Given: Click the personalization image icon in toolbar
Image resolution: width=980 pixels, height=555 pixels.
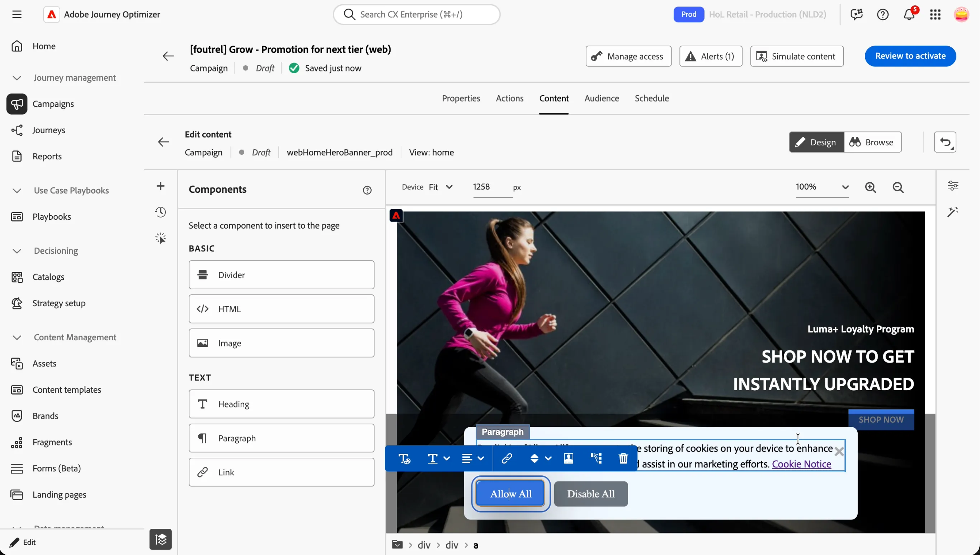Looking at the screenshot, I should click(x=568, y=458).
